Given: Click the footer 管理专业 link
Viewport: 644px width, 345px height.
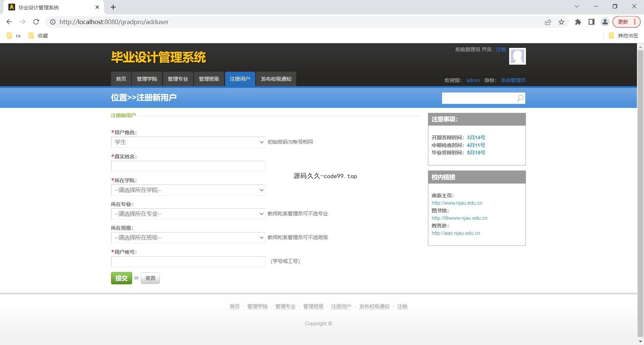Looking at the screenshot, I should point(285,306).
